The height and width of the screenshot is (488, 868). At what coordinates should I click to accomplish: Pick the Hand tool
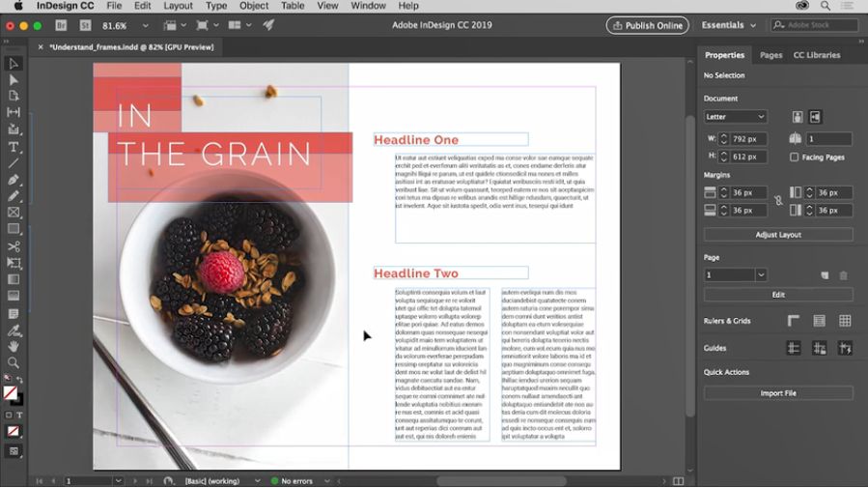point(14,346)
